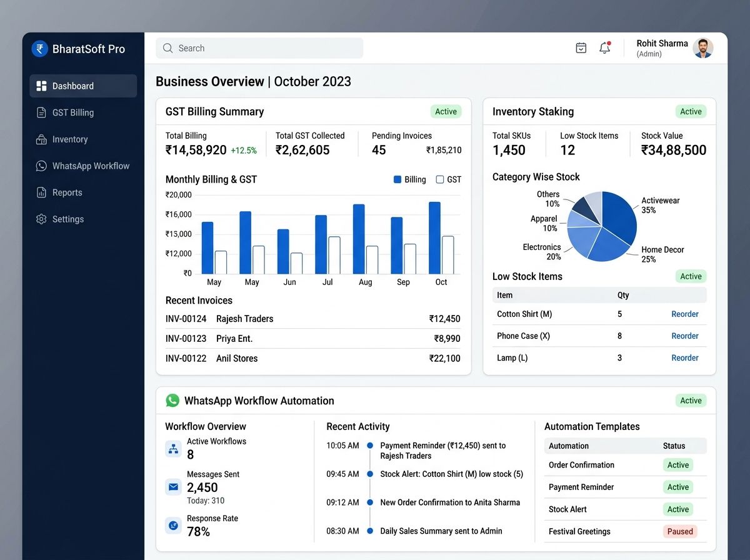The image size is (750, 560).
Task: Click the Qty column header
Action: click(x=623, y=295)
